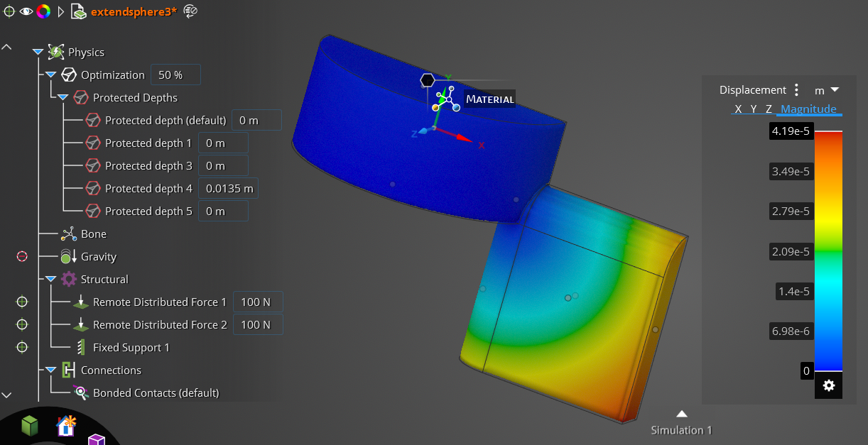Click the Bone molecule icon

click(x=69, y=234)
